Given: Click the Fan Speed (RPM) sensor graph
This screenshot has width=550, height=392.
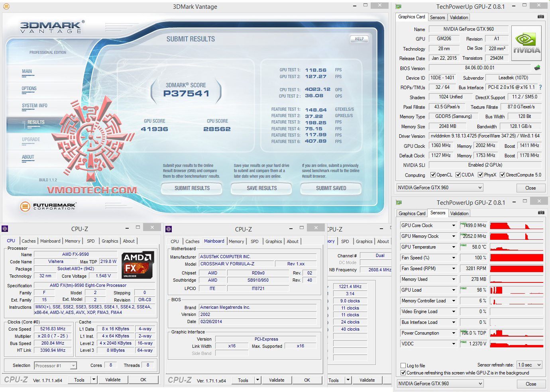Looking at the screenshot, I should [x=517, y=269].
